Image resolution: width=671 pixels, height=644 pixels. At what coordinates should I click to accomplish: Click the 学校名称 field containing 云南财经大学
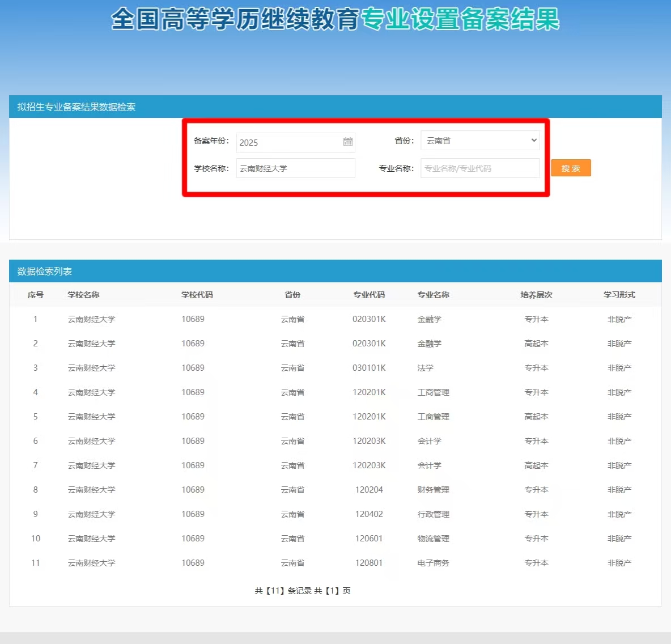(x=295, y=168)
